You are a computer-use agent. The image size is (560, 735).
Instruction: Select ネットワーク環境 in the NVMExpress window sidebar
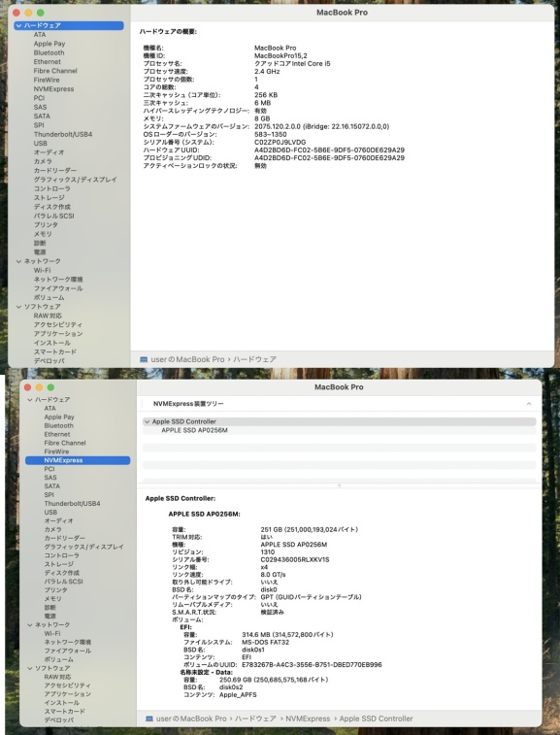point(68,642)
